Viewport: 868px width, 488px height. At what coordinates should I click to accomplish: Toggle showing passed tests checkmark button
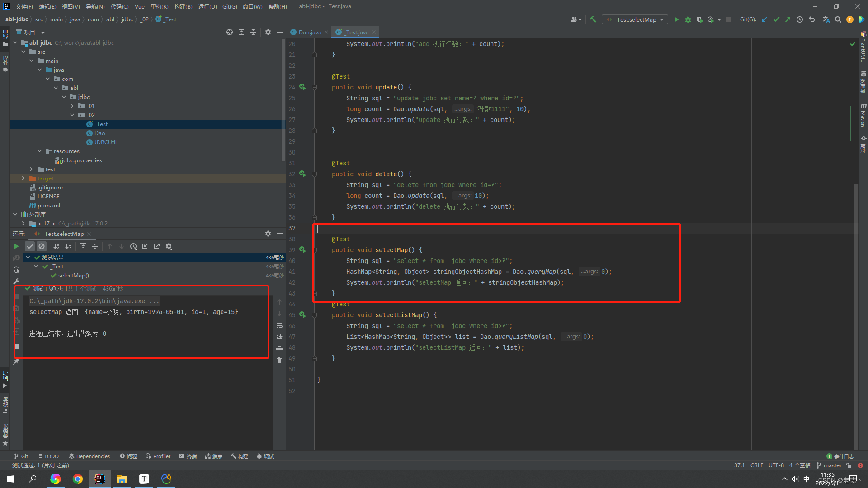point(30,246)
